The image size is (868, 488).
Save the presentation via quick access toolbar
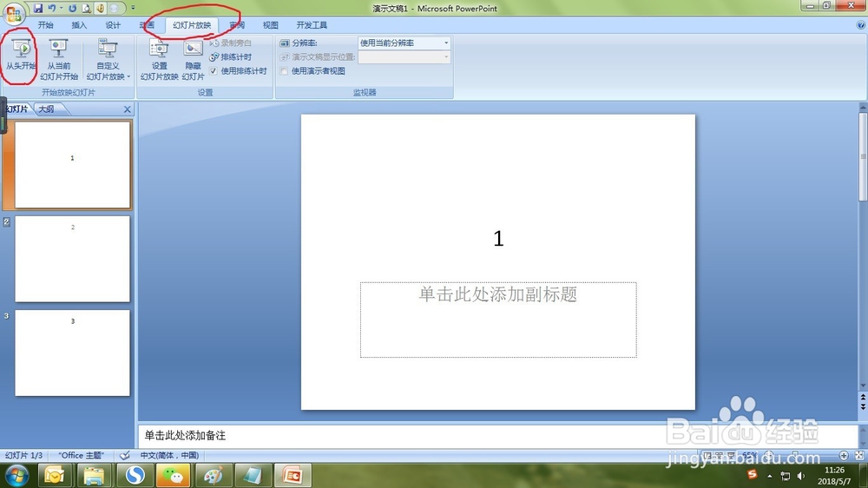pos(37,9)
